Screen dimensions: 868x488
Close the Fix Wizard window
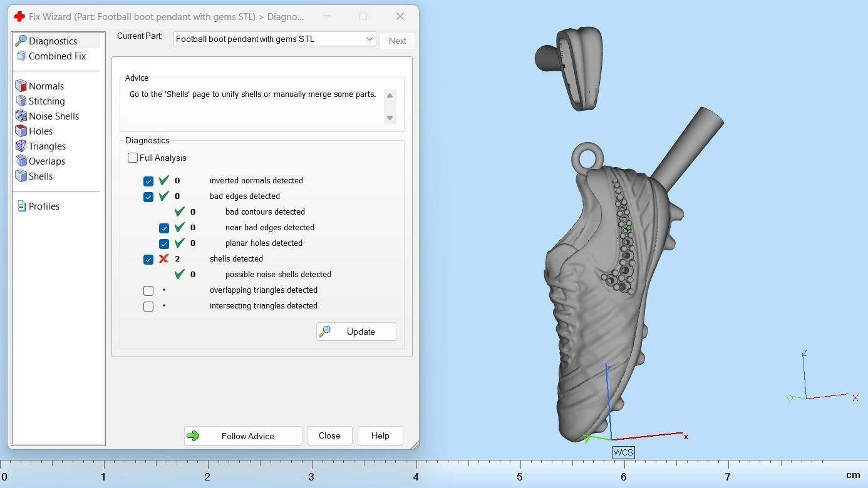400,16
